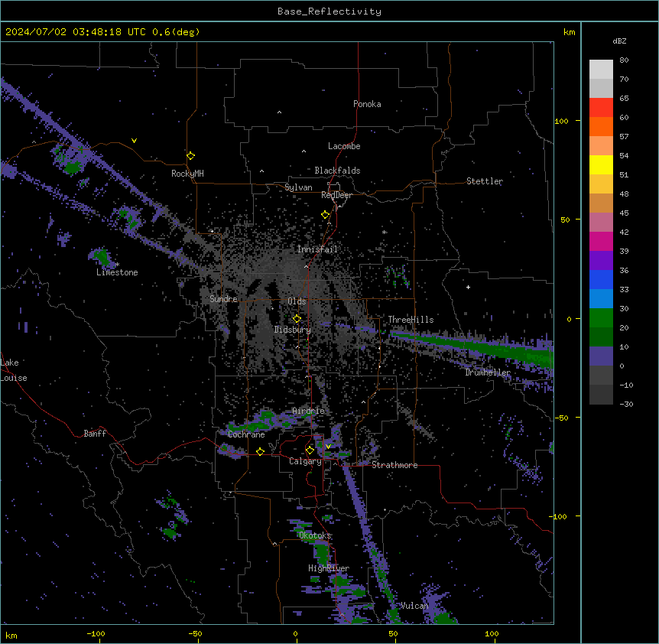Select the Strathmore label
The image size is (659, 644).
tap(394, 465)
